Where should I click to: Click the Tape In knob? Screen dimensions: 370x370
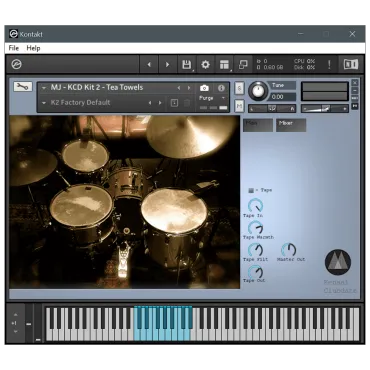tap(256, 206)
